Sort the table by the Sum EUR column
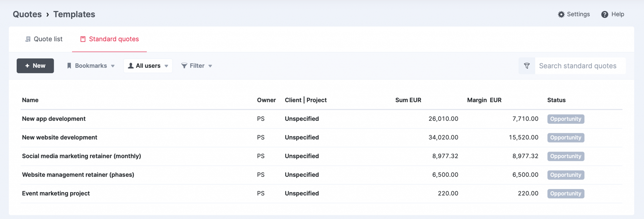Screen dimensions: 644x219 (408, 100)
